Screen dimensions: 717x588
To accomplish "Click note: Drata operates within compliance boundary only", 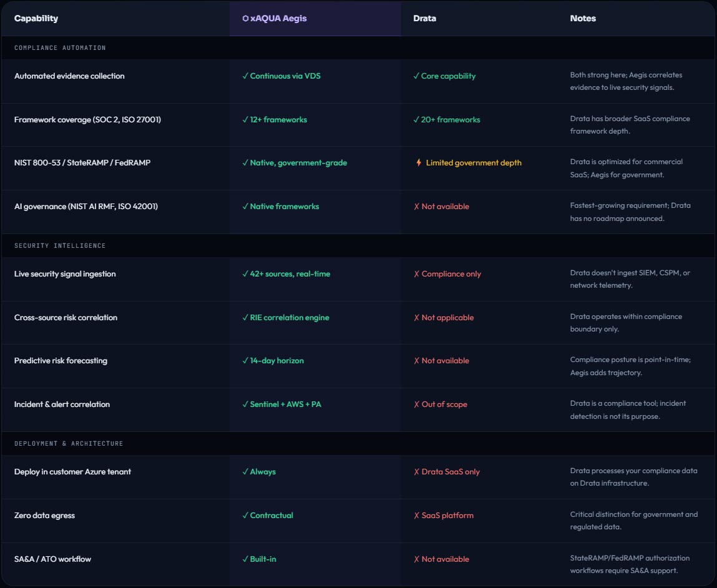I will [626, 322].
